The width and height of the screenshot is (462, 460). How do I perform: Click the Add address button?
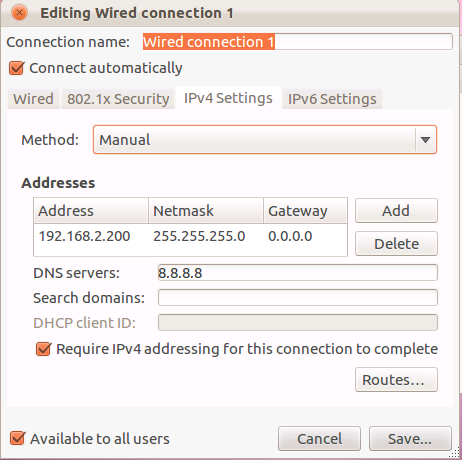coord(396,211)
